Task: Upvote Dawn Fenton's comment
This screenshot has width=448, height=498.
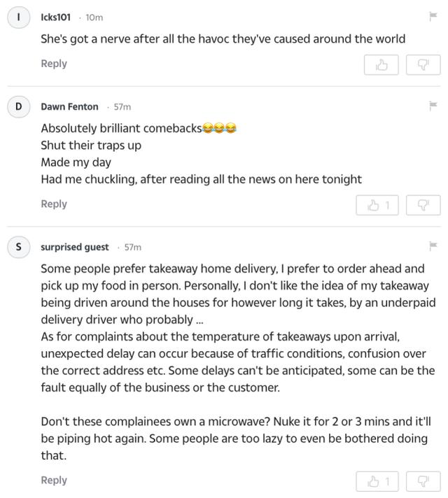Action: pos(377,205)
